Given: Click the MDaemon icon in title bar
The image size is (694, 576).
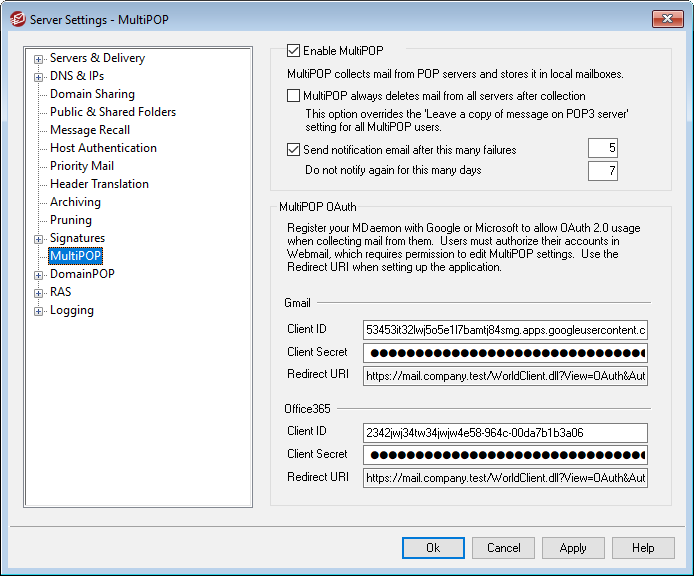Looking at the screenshot, I should (x=17, y=19).
